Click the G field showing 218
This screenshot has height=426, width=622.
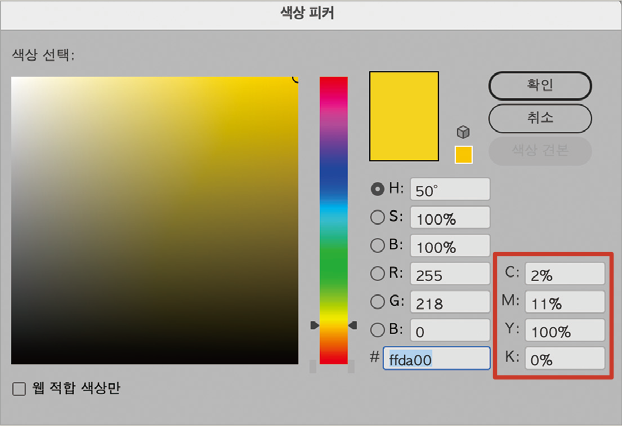(x=450, y=302)
